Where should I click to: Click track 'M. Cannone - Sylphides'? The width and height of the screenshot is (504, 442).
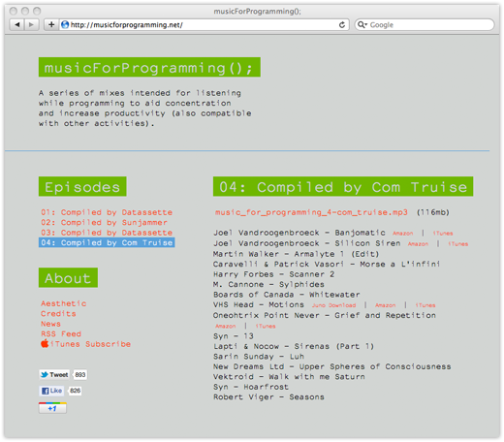pyautogui.click(x=268, y=284)
